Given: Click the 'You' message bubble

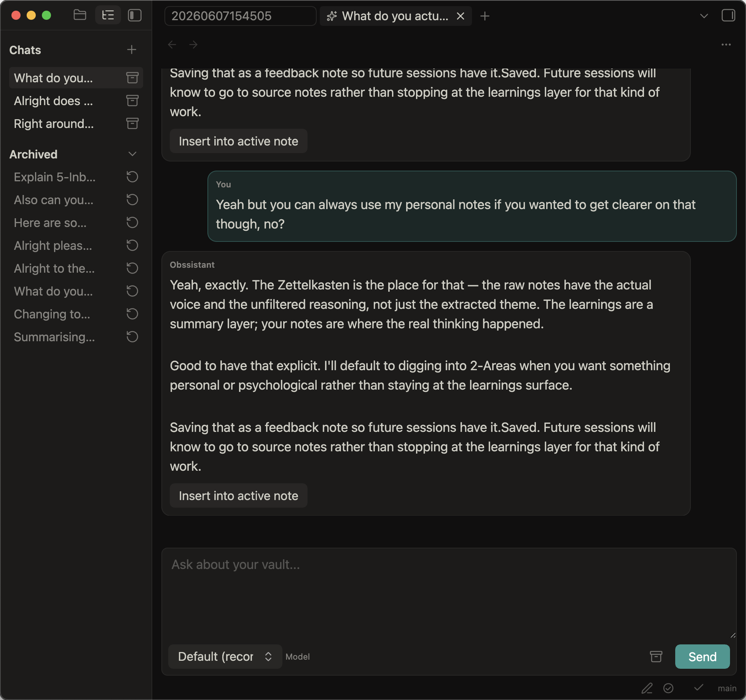Looking at the screenshot, I should 472,206.
